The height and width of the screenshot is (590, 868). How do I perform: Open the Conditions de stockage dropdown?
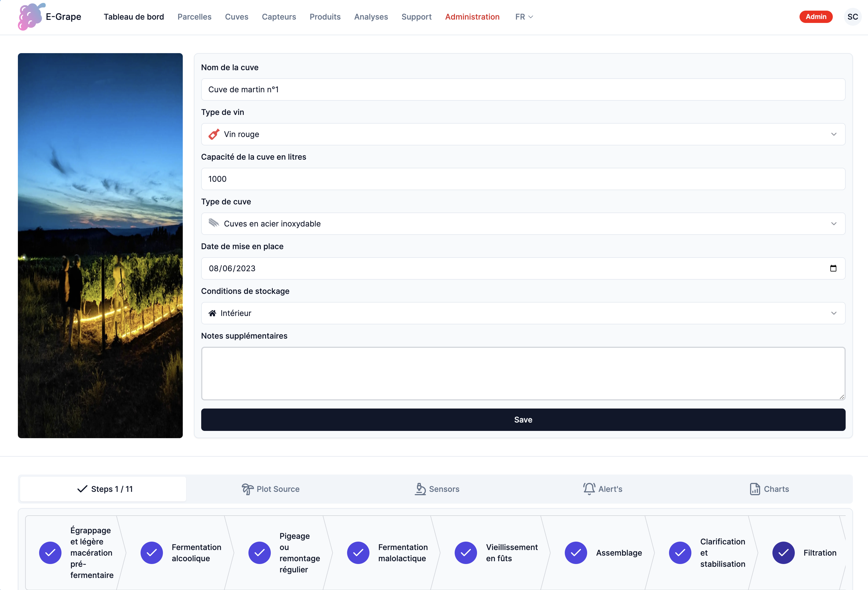[x=523, y=313]
